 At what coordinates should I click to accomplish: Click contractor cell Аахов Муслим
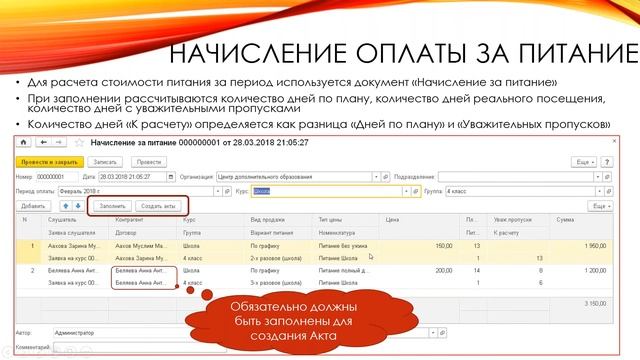coord(141,246)
